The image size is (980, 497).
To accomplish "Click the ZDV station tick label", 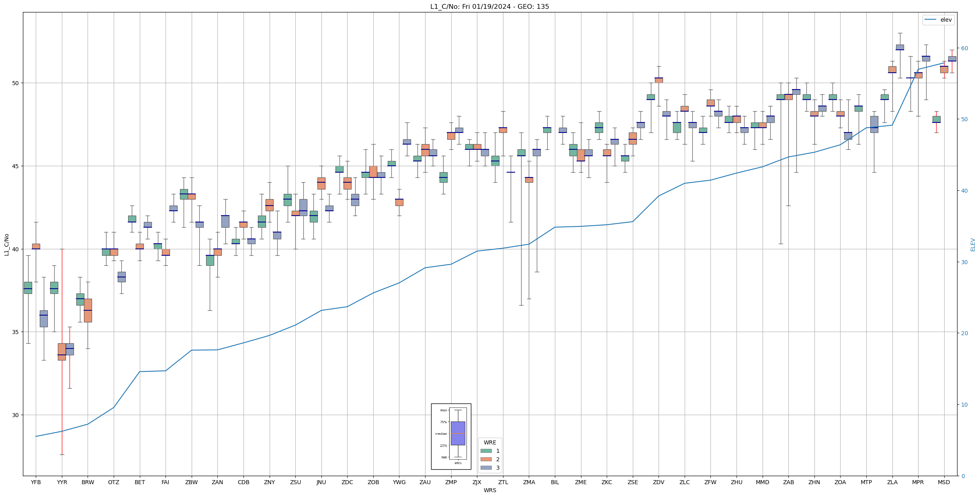I will tap(659, 483).
